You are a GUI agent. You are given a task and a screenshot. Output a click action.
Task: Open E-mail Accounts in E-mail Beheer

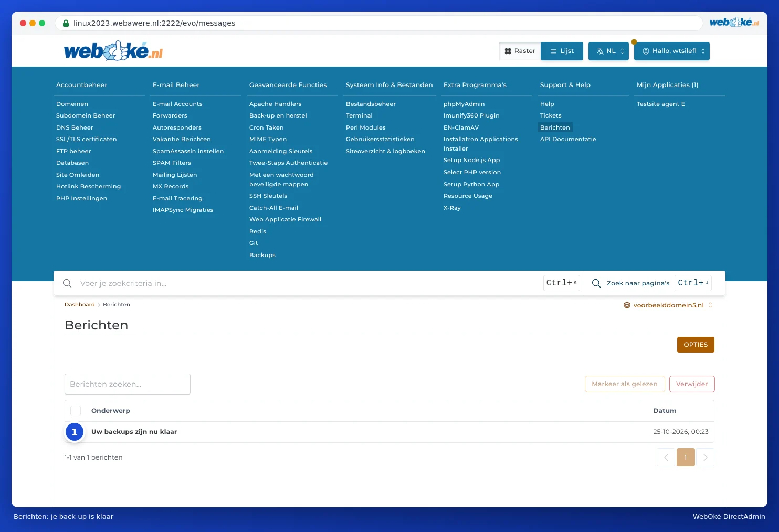click(177, 104)
